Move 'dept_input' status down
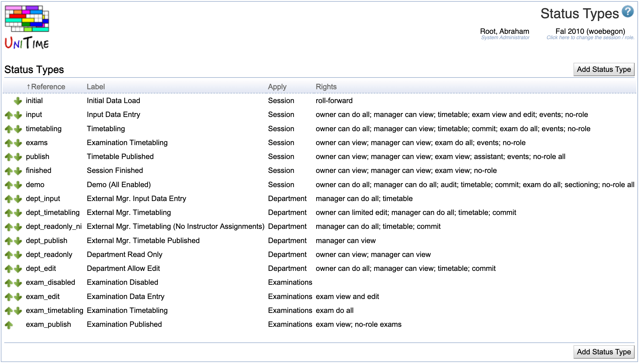Image resolution: width=640 pixels, height=364 pixels. (x=18, y=198)
